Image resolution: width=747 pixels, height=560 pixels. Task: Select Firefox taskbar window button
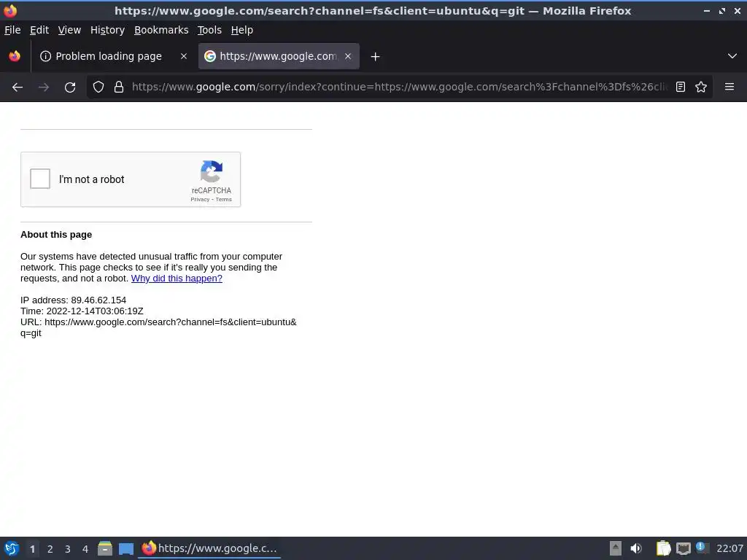pos(209,548)
